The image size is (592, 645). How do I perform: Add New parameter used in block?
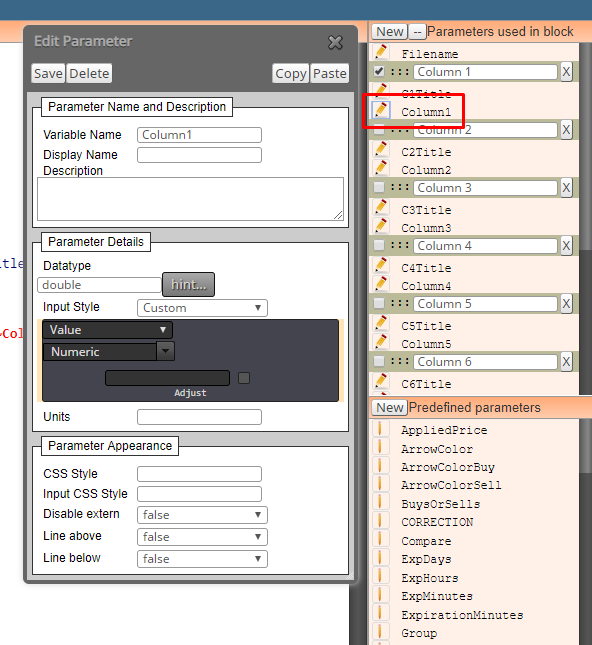390,31
